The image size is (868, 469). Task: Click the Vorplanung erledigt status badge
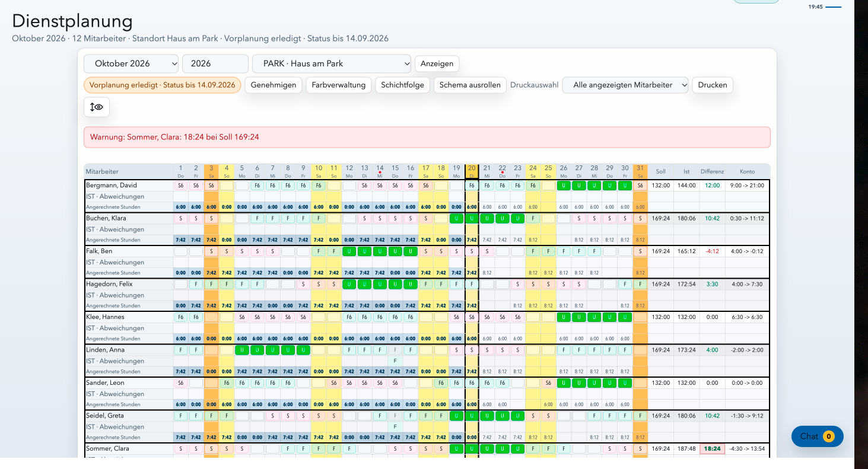pyautogui.click(x=163, y=85)
